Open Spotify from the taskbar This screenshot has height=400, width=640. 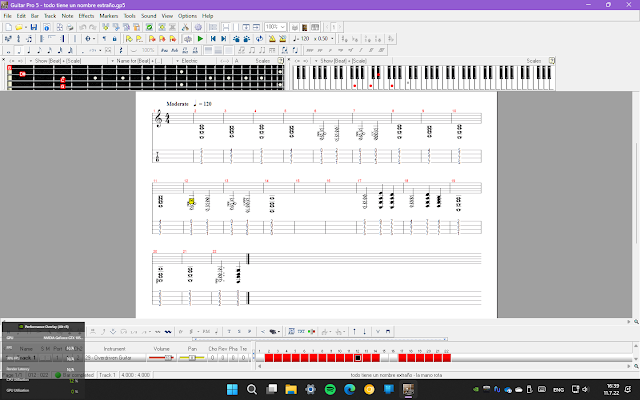pyautogui.click(x=330, y=389)
